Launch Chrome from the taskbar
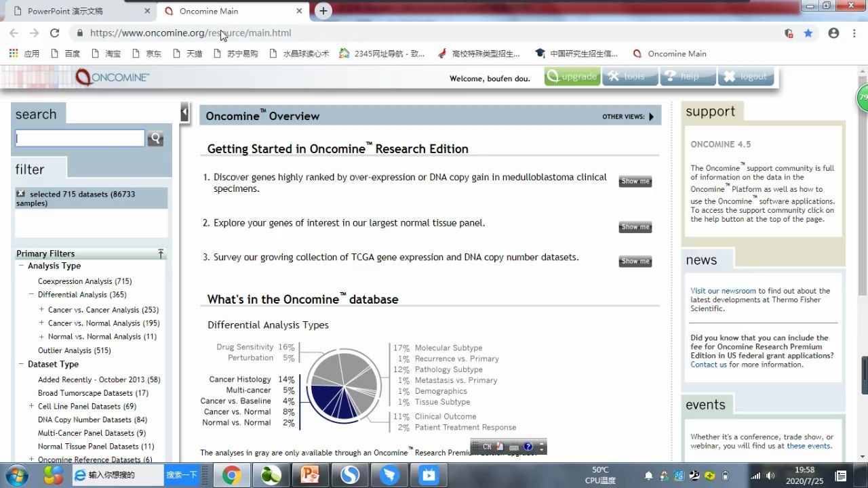This screenshot has height=488, width=868. pyautogui.click(x=231, y=475)
